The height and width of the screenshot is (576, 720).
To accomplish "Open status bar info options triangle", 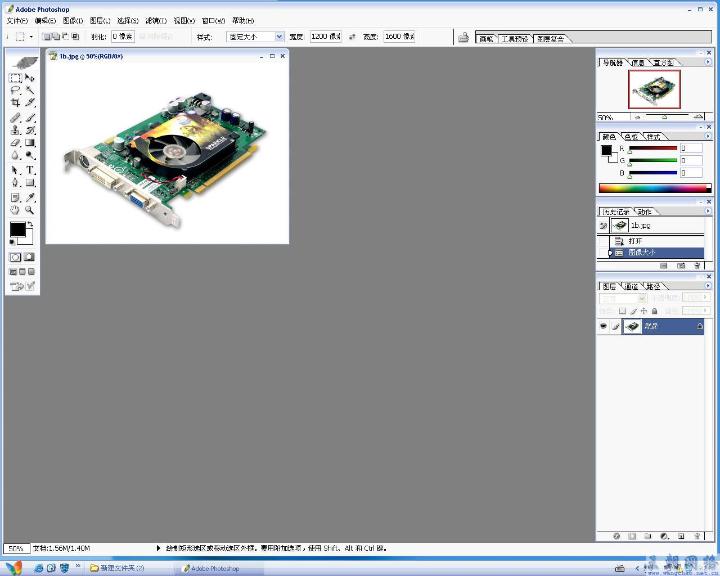I will click(x=159, y=548).
